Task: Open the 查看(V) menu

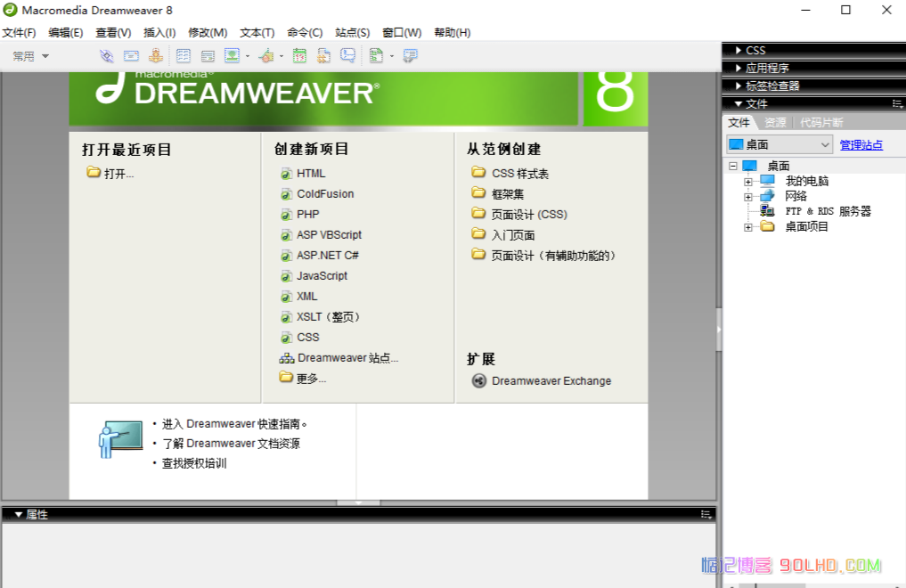Action: (113, 33)
